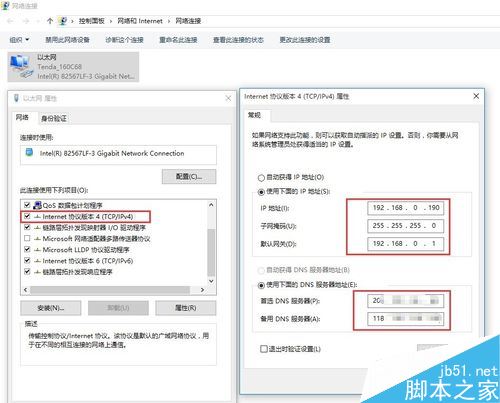Image resolution: width=500 pixels, height=403 pixels.
Task: Click the 安装(N)... button
Action: point(51,308)
